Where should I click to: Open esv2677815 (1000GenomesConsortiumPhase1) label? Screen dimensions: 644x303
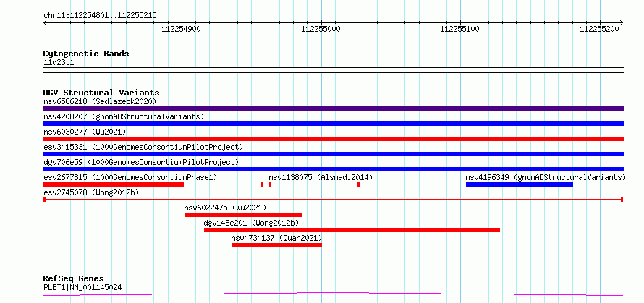pyautogui.click(x=130, y=177)
